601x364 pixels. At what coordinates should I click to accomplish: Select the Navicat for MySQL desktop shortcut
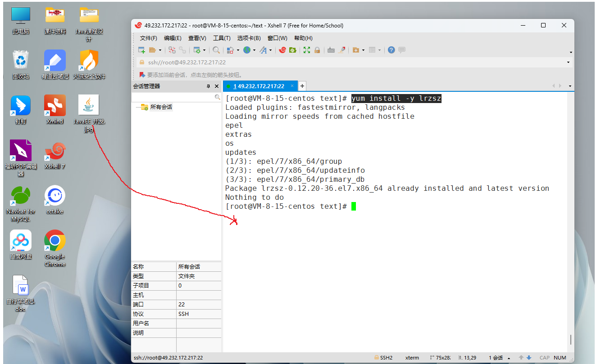20,203
